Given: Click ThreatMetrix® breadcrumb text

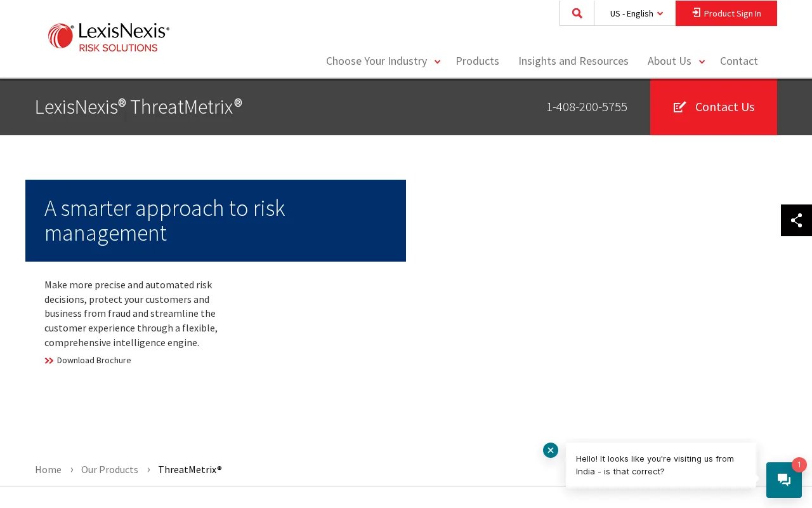Looking at the screenshot, I should pos(190,469).
